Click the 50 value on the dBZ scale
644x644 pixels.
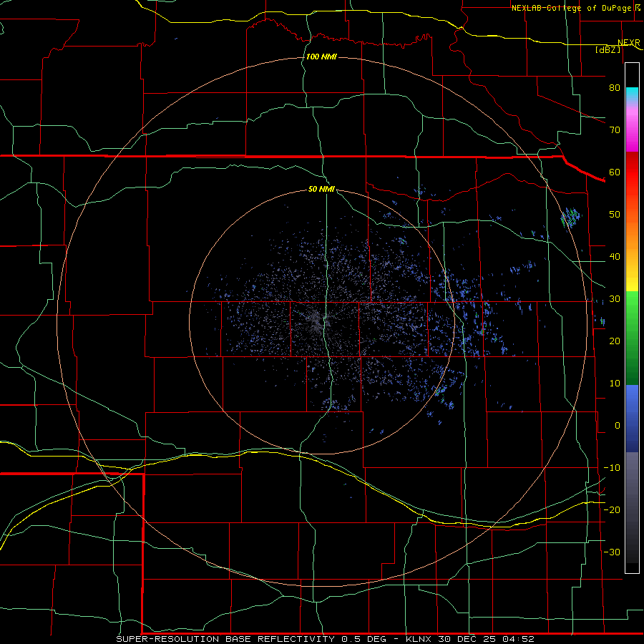(x=615, y=215)
